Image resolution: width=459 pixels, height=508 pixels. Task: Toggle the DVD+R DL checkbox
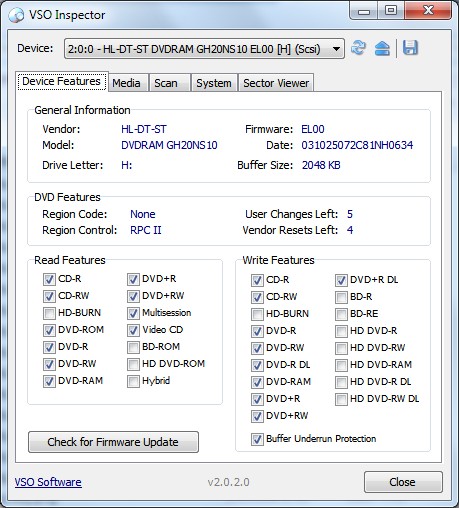point(341,280)
